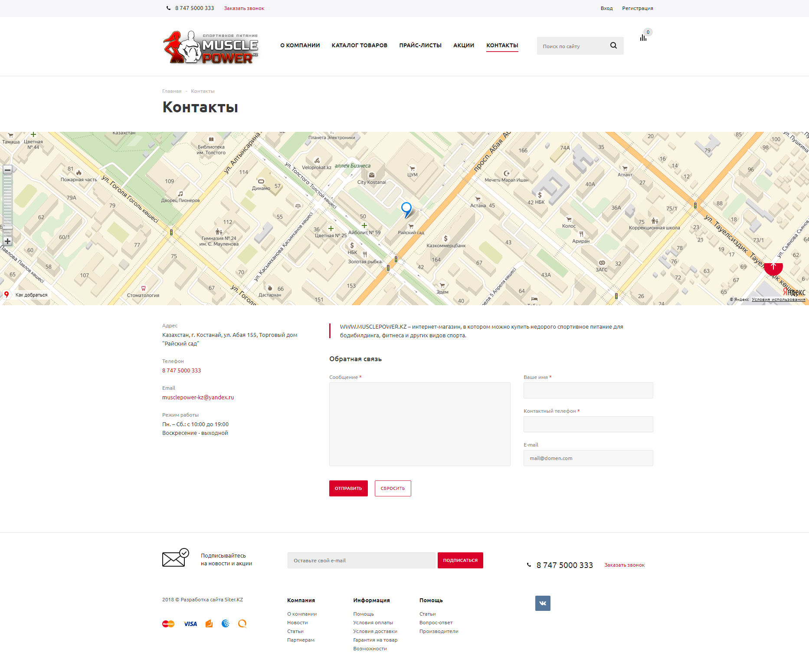This screenshot has width=809, height=672.
Task: Click footer Заказать звонок link
Action: 625,565
